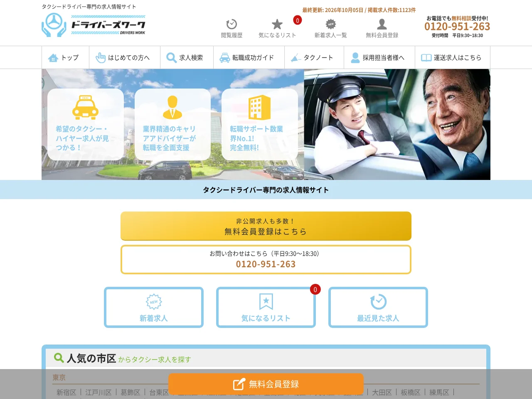Click the advisor person icon in banner card
532x399 pixels.
click(172, 107)
